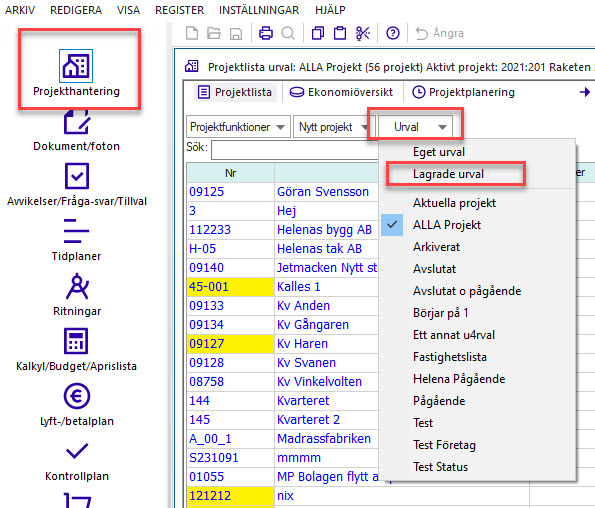Screen dimensions: 595x508
Task: Open the INSTÄLLNINGAR menu
Action: [259, 10]
